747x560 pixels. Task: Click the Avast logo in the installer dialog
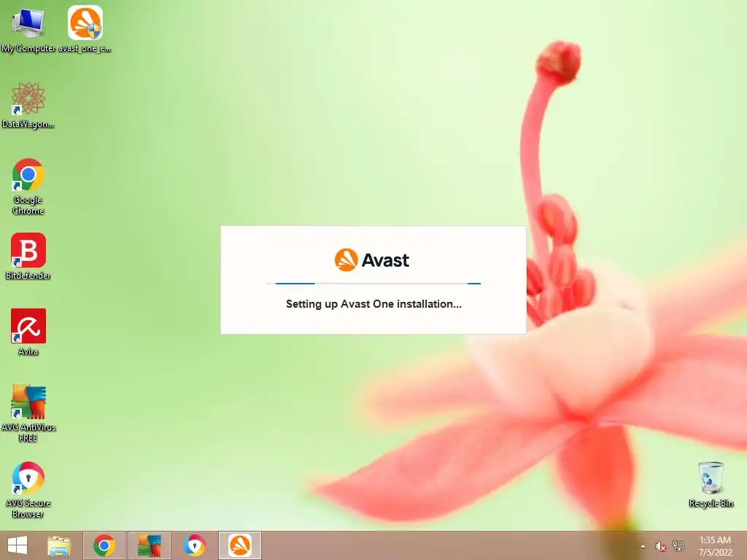pos(372,260)
